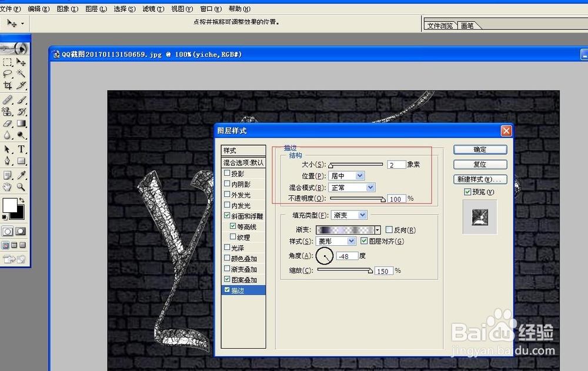This screenshot has height=371, width=588.
Task: Select the Brush tool
Action: pos(21,100)
